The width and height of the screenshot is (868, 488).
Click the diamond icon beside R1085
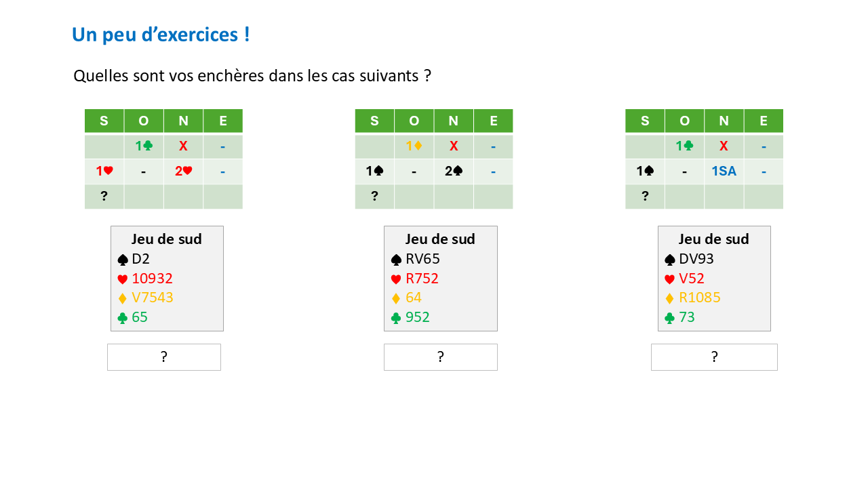click(670, 298)
